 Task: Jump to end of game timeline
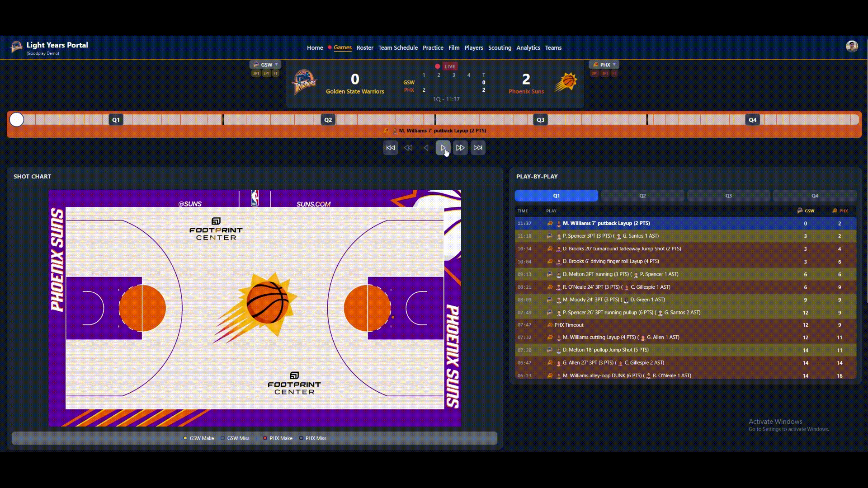click(478, 148)
